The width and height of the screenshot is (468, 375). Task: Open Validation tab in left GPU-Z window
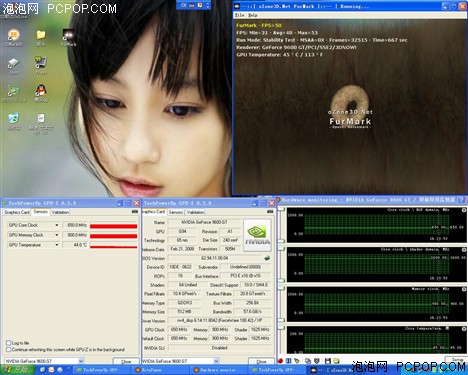point(60,212)
